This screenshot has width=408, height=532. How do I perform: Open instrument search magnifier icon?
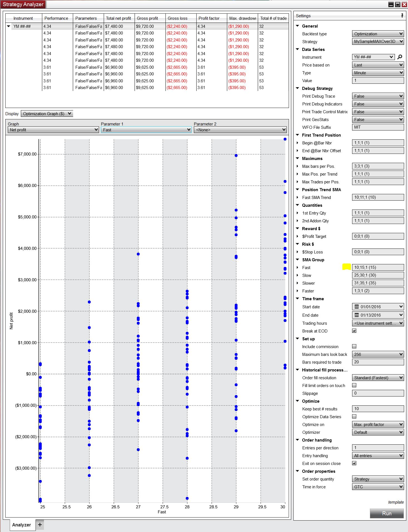400,57
